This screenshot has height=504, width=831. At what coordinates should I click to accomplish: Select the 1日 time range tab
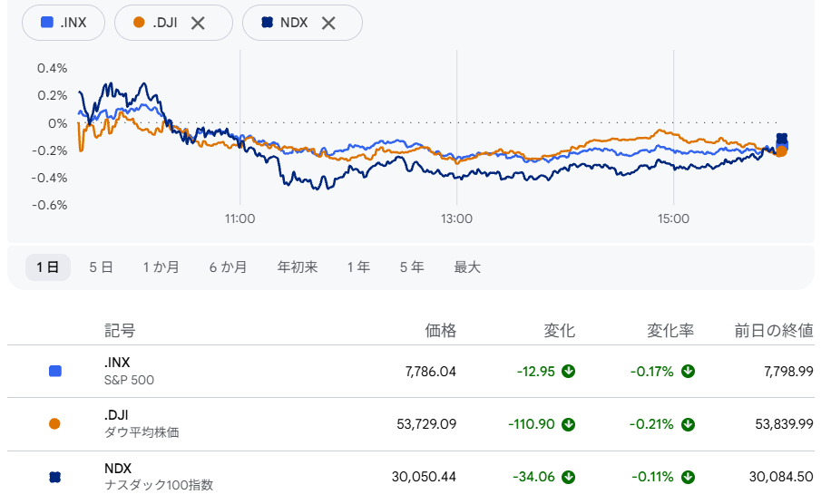point(48,267)
